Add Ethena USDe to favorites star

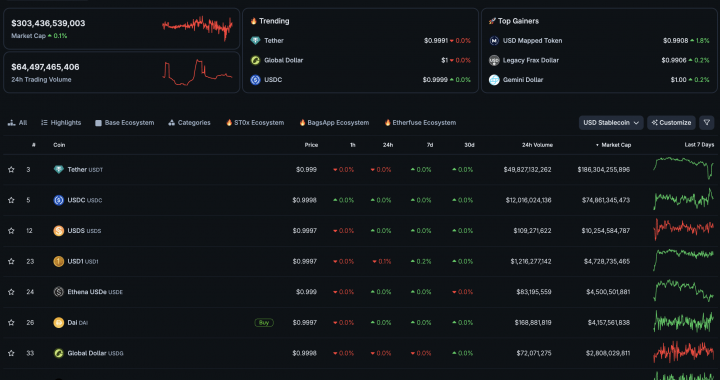coord(11,292)
